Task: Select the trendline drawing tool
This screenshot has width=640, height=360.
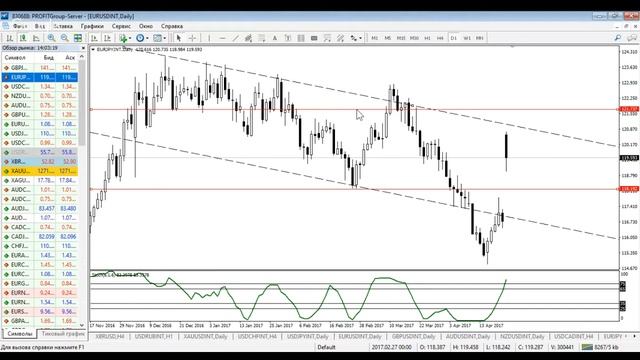Action: click(236, 38)
